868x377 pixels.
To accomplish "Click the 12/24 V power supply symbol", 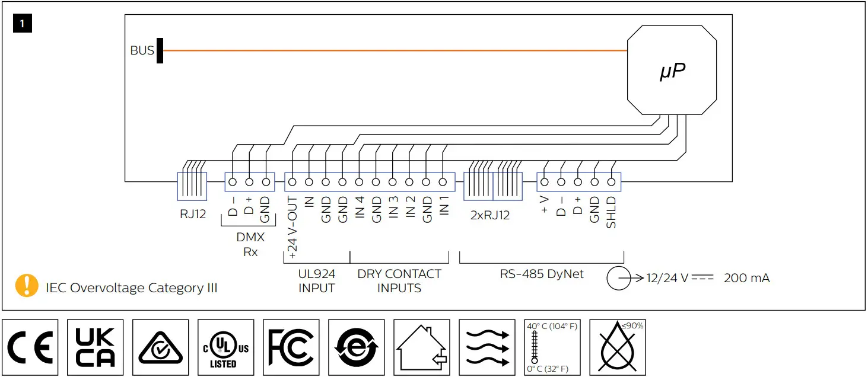I will [619, 278].
